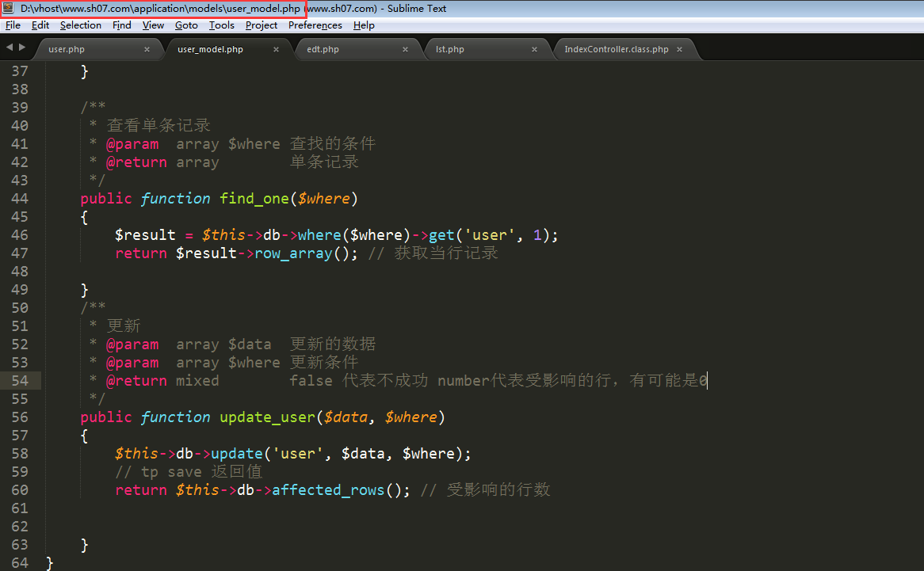Close the IndexController.class.php tab

click(680, 49)
